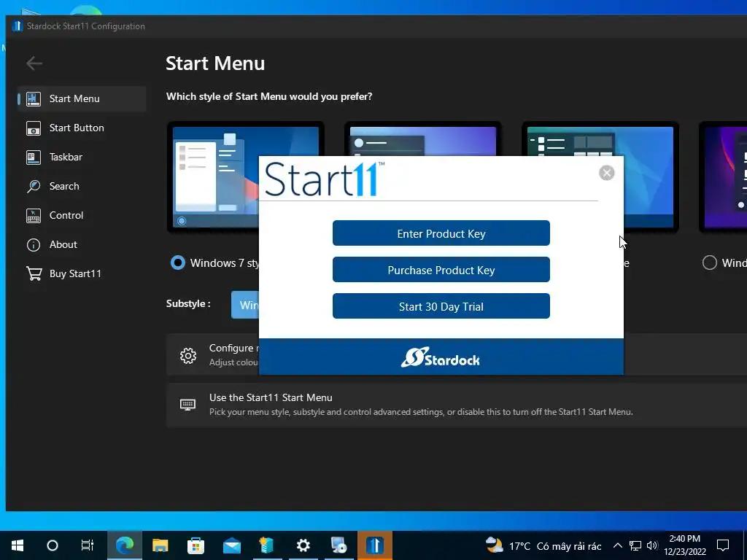747x560 pixels.
Task: Choose the second style preview thumbnail
Action: (422, 139)
